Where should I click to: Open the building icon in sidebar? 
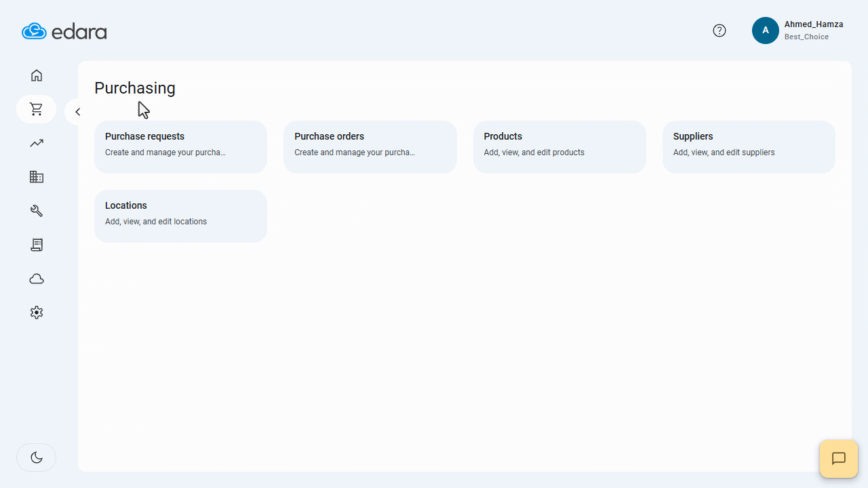37,177
